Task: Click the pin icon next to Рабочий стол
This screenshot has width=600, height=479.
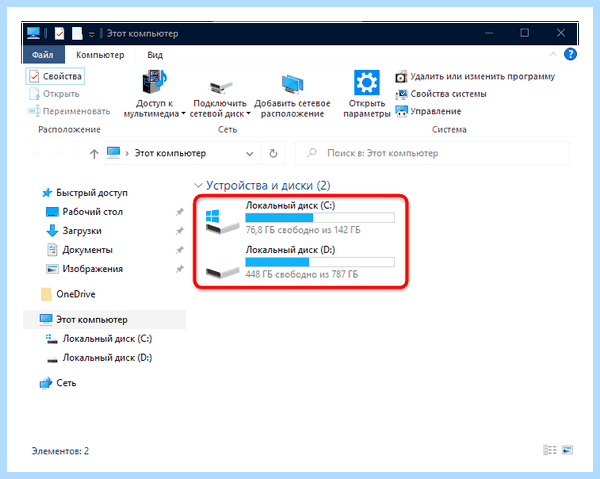Action: coord(179,212)
